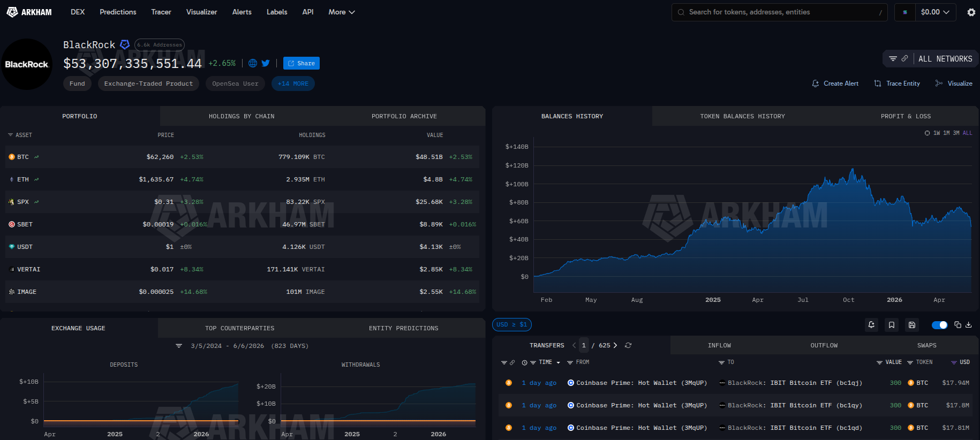980x440 pixels.
Task: Open the exchange usage date range filter icon
Action: click(179, 346)
